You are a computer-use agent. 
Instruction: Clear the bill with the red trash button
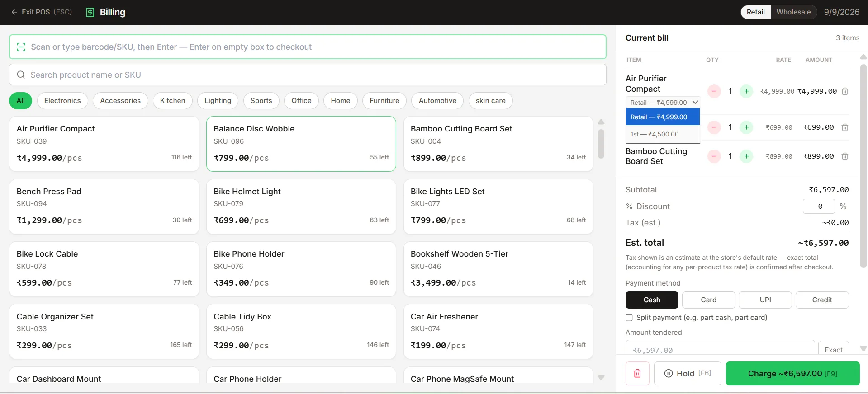pyautogui.click(x=637, y=373)
